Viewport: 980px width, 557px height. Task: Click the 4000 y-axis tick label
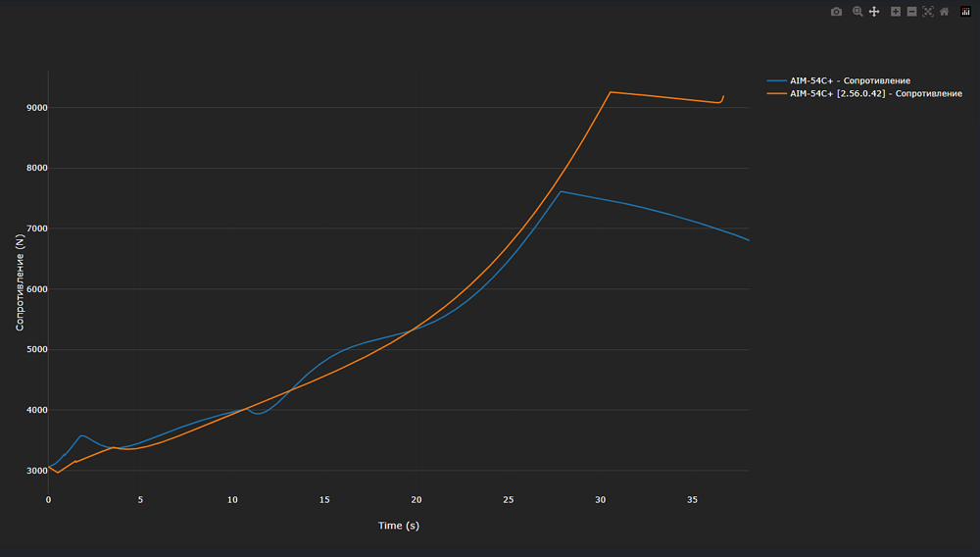point(37,410)
